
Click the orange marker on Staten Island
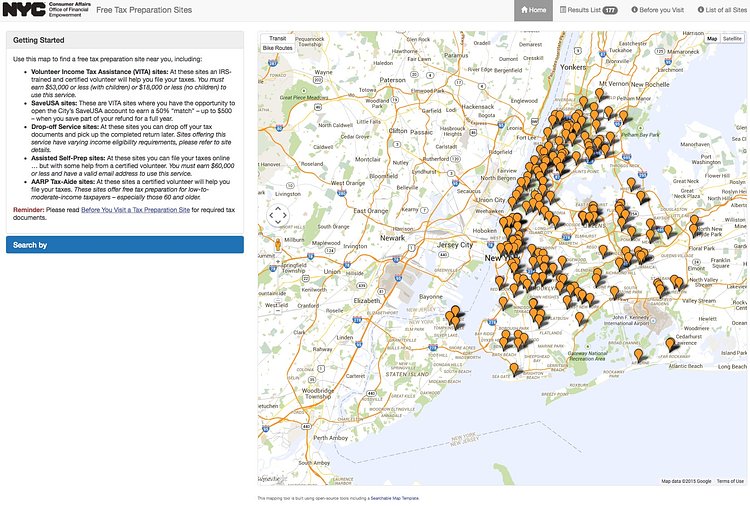click(x=455, y=317)
